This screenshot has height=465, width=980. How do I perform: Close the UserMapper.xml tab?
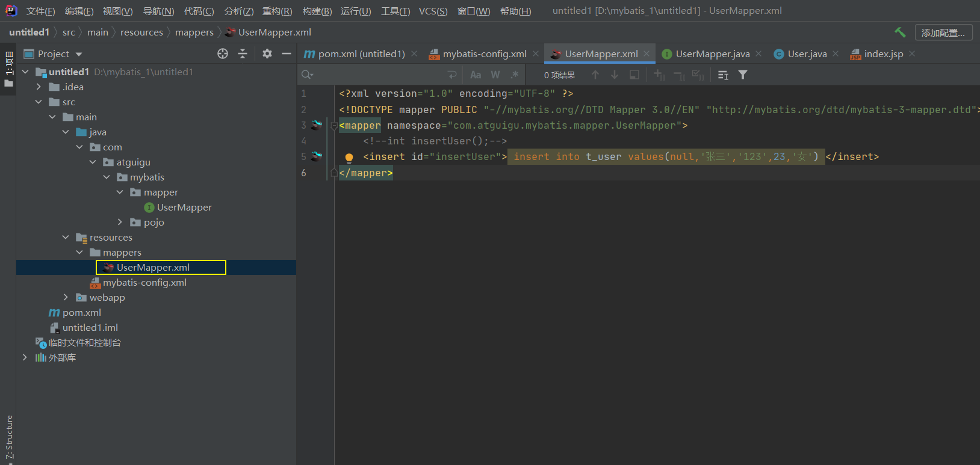(647, 54)
